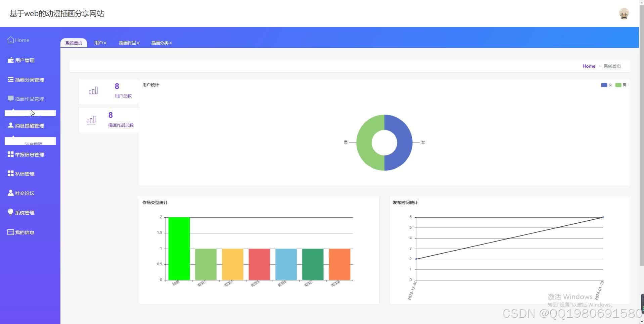Close the 插画作品 tab with its X
The width and height of the screenshot is (644, 324).
coord(138,43)
